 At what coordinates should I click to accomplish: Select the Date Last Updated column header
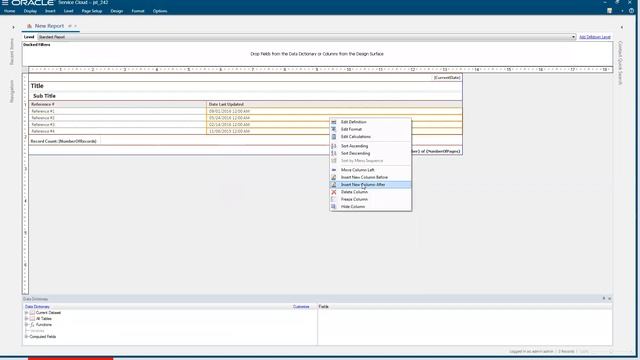tap(334, 104)
